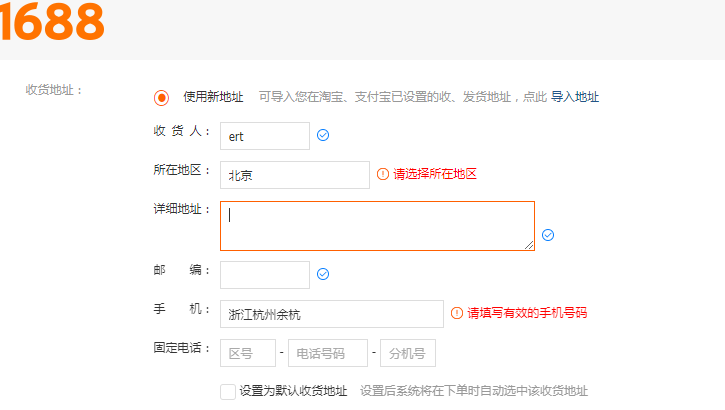Open the 所在地区 region selector showing 北京

click(294, 175)
